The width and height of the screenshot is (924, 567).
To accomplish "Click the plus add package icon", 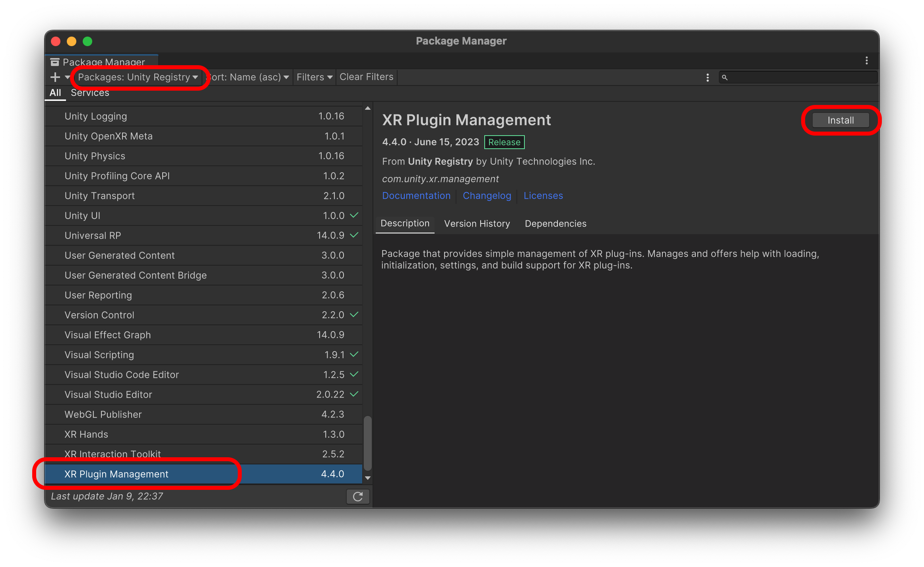I will coord(55,77).
